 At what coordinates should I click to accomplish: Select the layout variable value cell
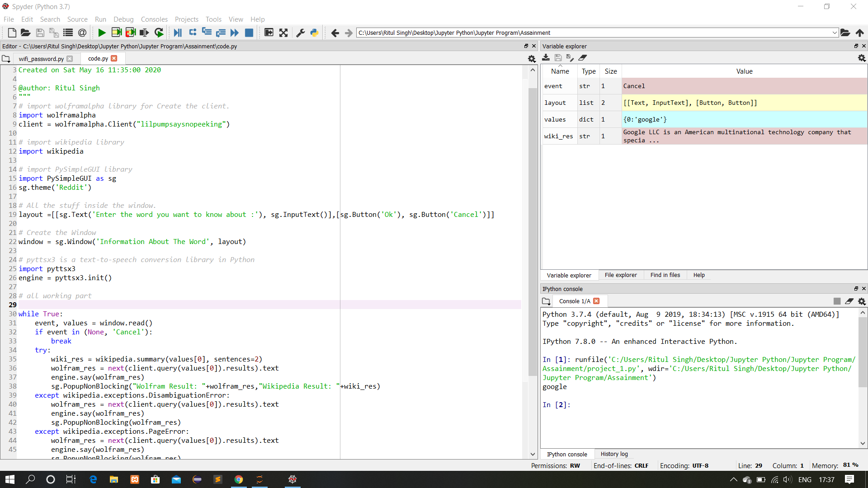click(744, 103)
